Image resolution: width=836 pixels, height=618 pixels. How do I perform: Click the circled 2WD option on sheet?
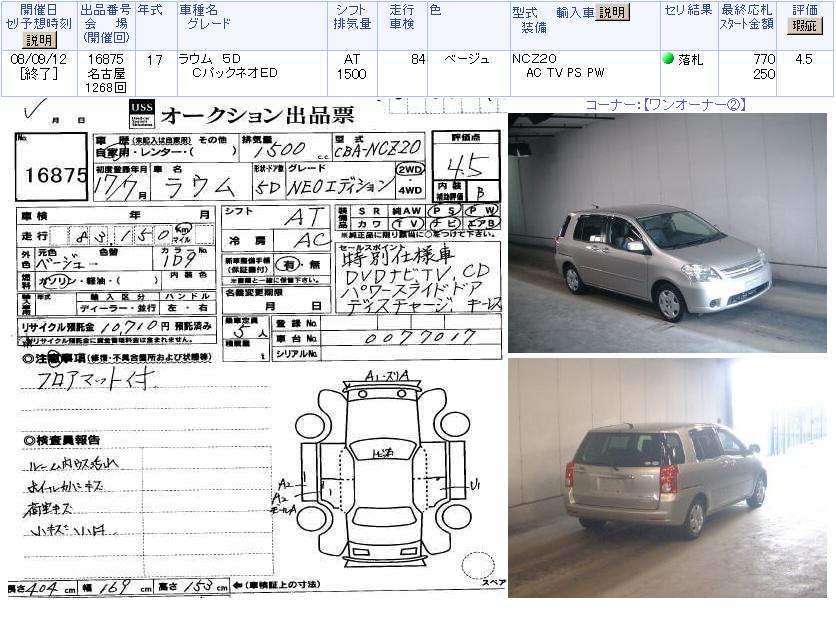pyautogui.click(x=409, y=170)
